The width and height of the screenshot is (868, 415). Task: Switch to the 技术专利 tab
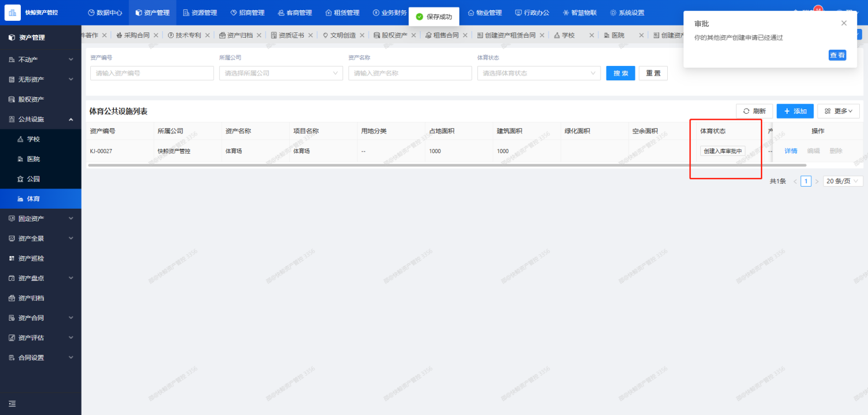184,35
